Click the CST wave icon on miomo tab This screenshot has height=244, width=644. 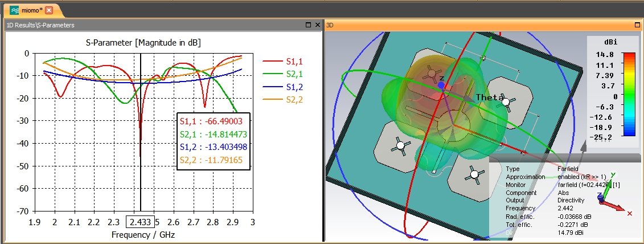[14, 10]
